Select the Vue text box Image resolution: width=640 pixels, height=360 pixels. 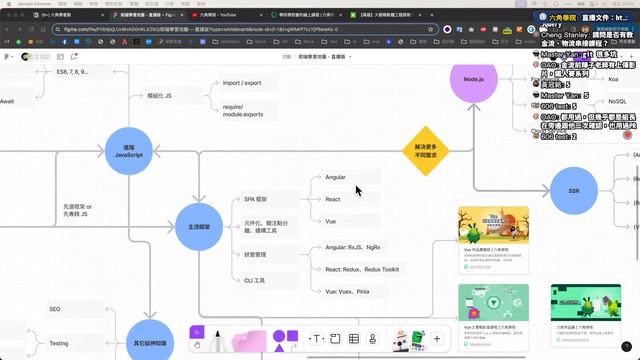click(x=351, y=221)
